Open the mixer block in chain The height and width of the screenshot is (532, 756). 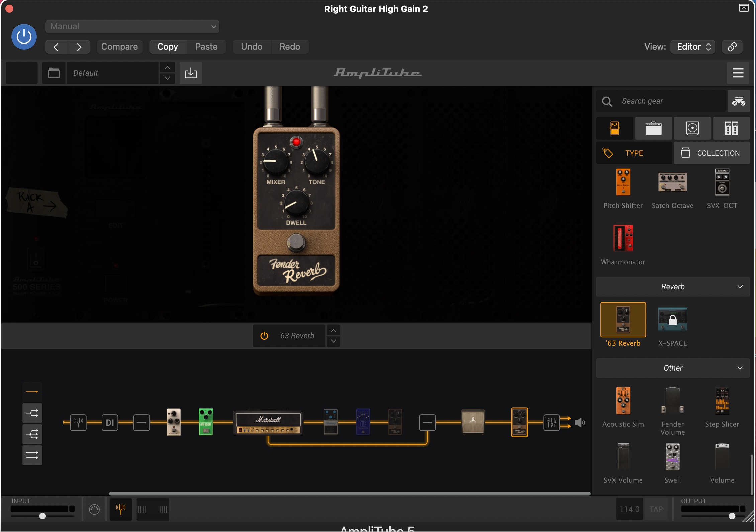pos(551,423)
